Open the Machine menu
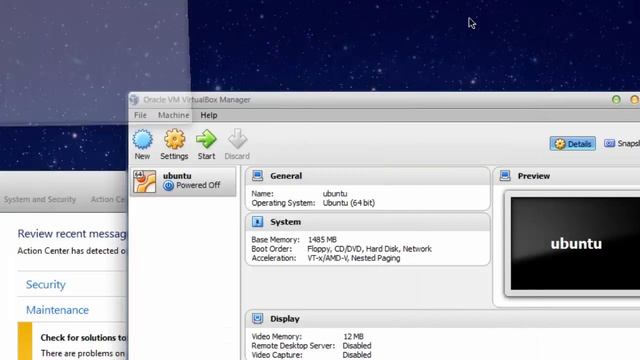This screenshot has width=640, height=360. [173, 115]
